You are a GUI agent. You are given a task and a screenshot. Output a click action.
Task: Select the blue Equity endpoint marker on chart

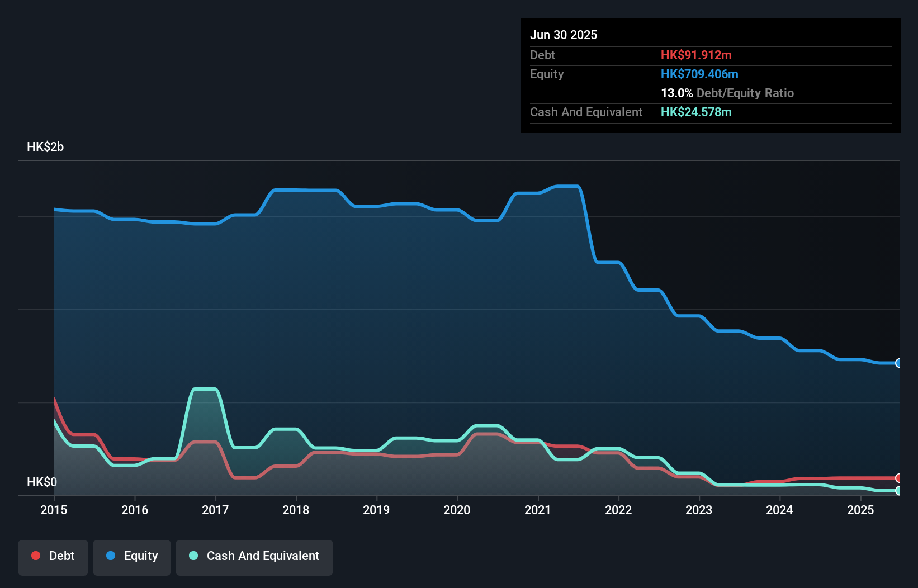pyautogui.click(x=898, y=363)
